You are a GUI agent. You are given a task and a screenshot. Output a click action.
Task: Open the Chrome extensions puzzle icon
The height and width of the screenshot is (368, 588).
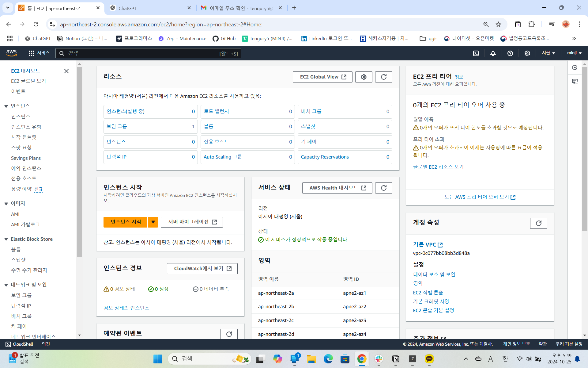click(532, 24)
